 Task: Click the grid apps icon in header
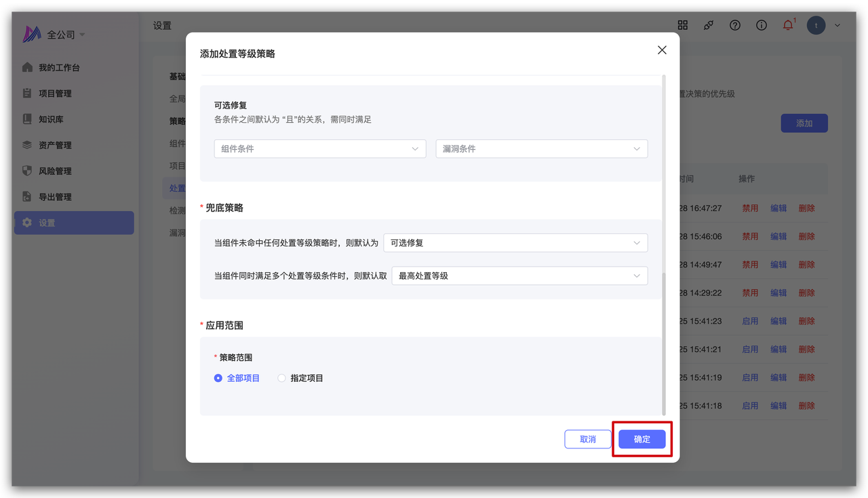[x=682, y=25]
